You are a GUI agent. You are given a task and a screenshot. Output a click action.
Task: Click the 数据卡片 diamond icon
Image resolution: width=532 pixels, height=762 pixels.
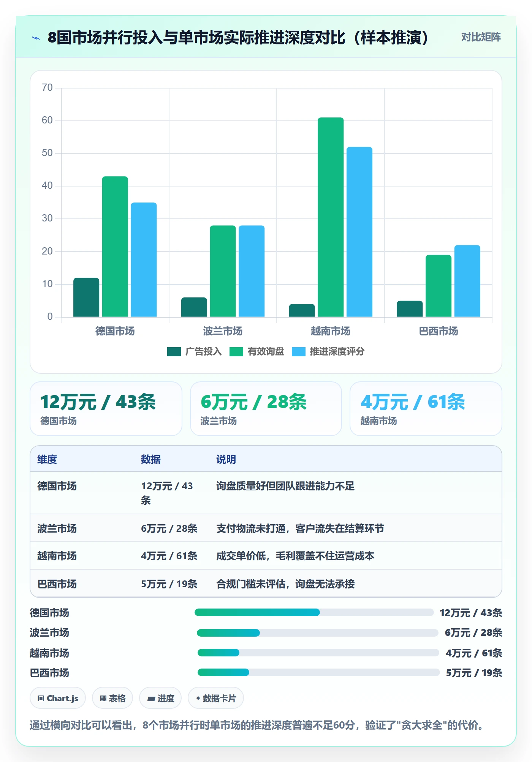click(198, 698)
